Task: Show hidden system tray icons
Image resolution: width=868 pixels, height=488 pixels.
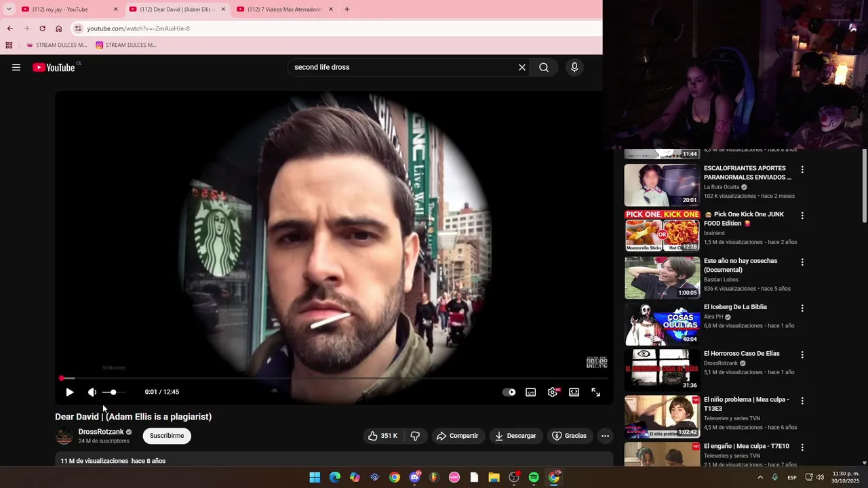Action: (759, 477)
